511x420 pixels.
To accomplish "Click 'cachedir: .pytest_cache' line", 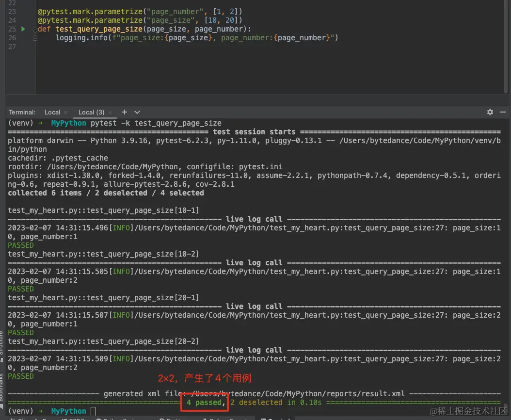I will [58, 158].
